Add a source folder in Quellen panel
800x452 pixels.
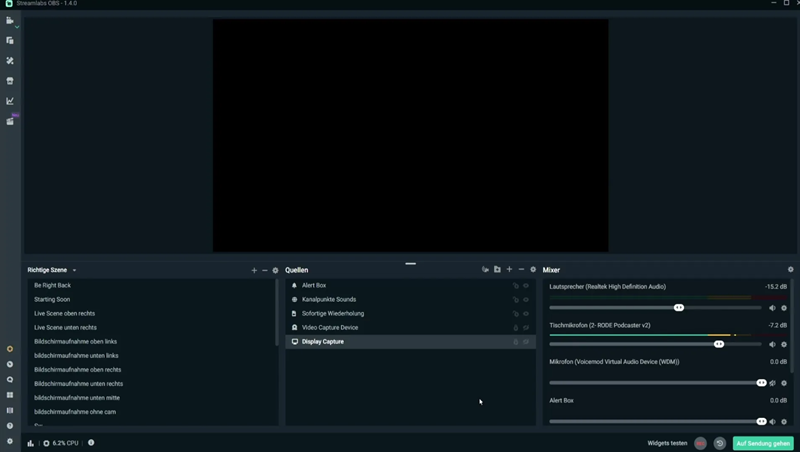pyautogui.click(x=497, y=270)
